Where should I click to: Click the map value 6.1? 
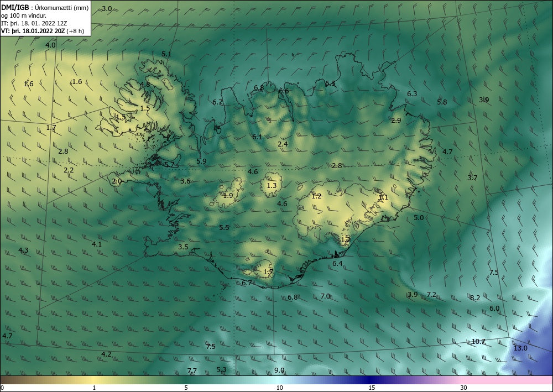click(257, 137)
